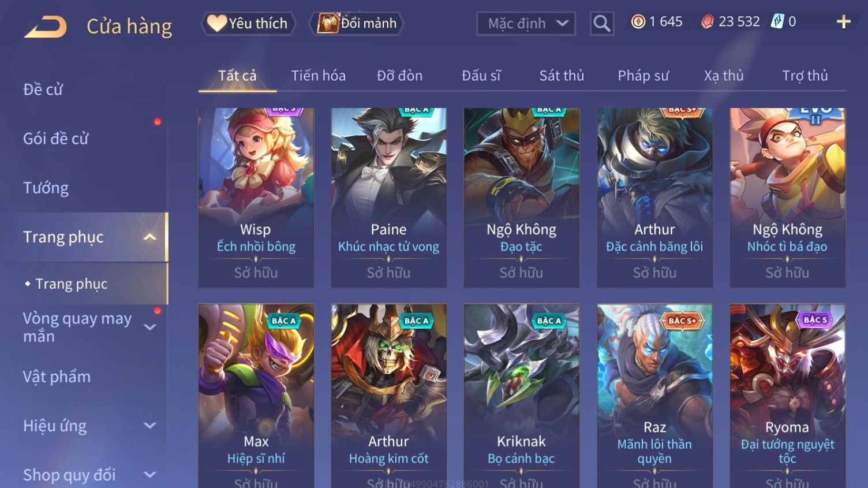
Task: Tap the blue voucher currency icon
Action: (x=778, y=22)
